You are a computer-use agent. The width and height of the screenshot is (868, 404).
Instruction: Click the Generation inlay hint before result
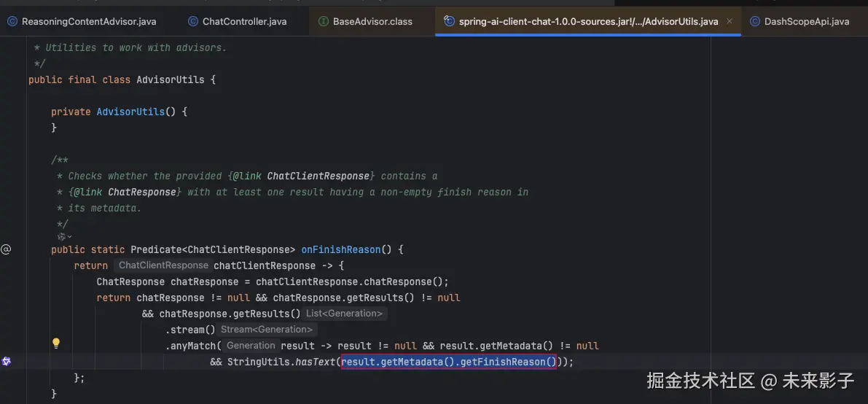click(x=251, y=345)
